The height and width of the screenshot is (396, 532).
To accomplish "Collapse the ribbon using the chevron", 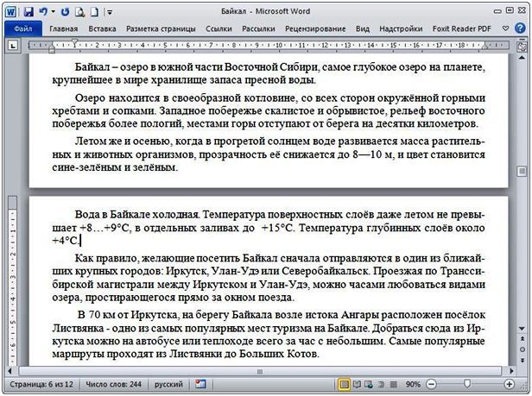I will pyautogui.click(x=507, y=28).
